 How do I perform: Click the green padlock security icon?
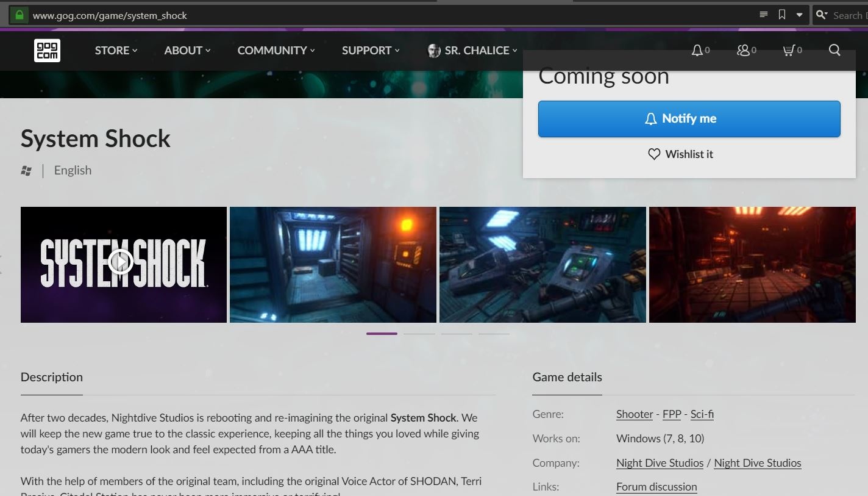coord(20,15)
